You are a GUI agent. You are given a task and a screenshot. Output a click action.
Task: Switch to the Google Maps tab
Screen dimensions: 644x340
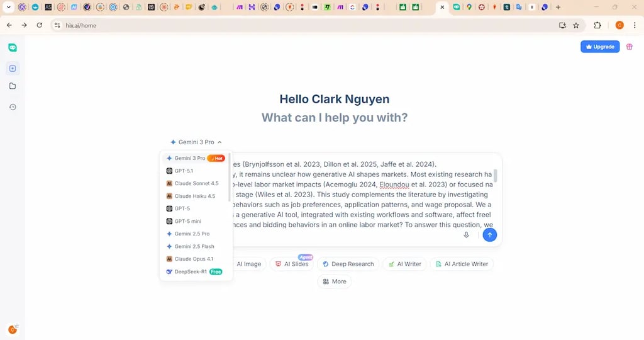(469, 7)
